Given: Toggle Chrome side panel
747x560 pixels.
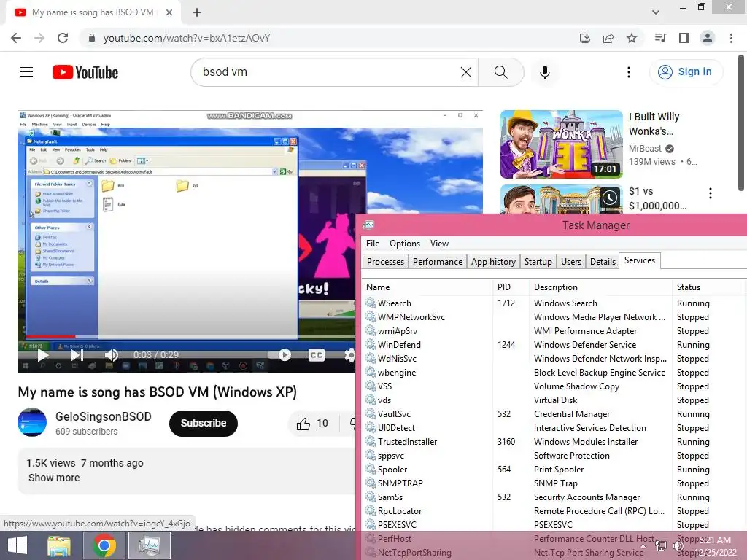Looking at the screenshot, I should [684, 38].
